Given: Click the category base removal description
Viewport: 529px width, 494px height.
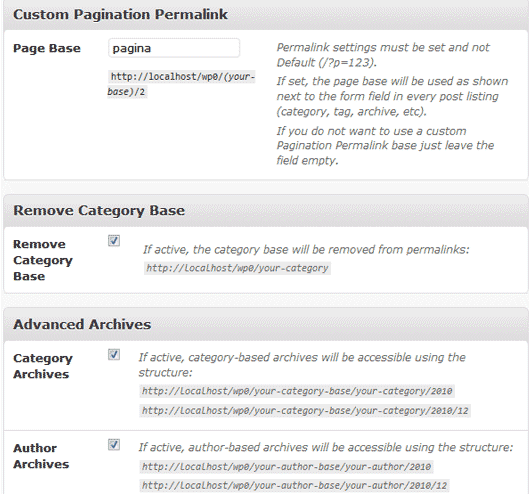Looking at the screenshot, I should [306, 250].
